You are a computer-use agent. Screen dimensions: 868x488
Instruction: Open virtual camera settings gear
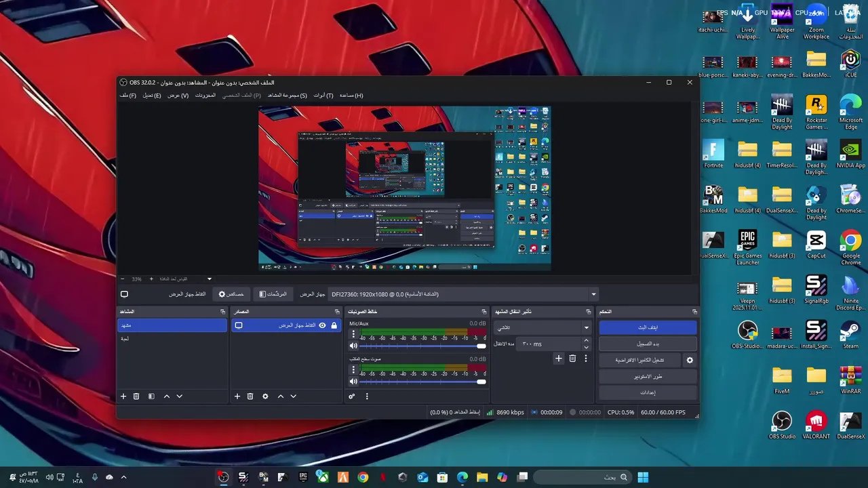click(690, 360)
